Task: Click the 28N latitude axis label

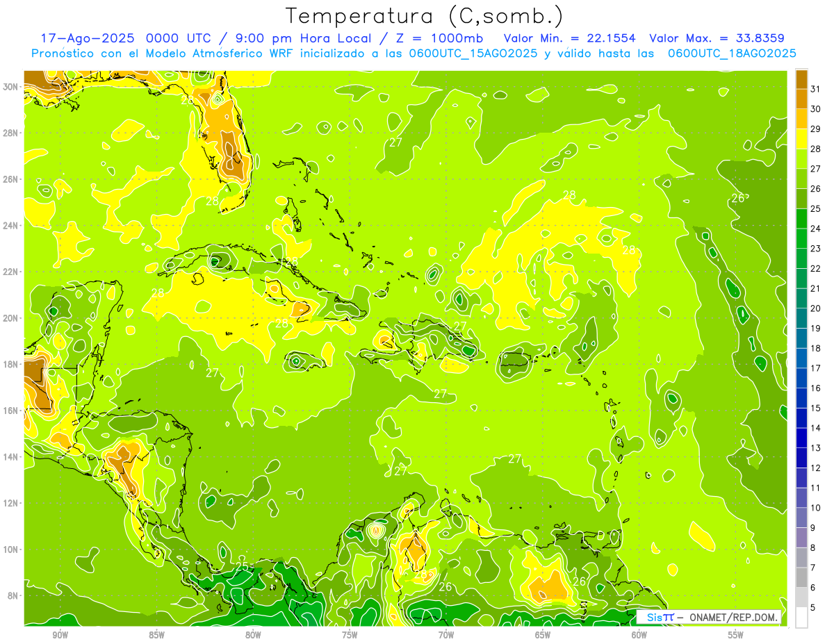Action: (11, 133)
